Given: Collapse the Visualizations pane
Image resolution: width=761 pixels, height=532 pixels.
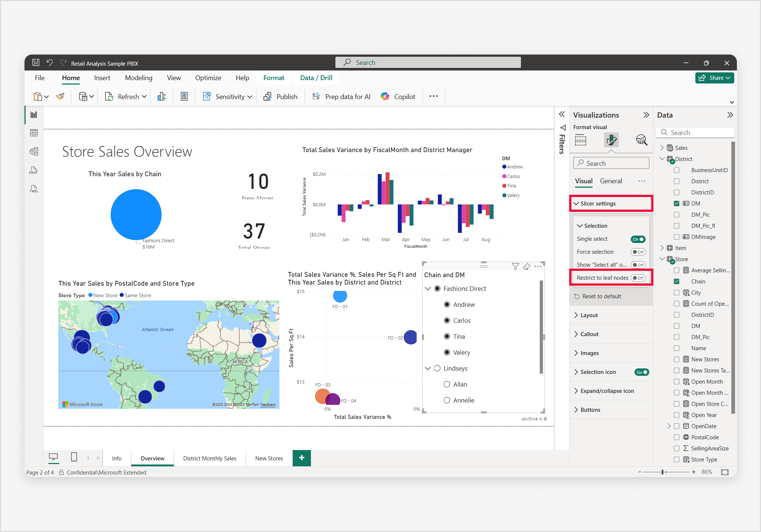Looking at the screenshot, I should point(646,115).
